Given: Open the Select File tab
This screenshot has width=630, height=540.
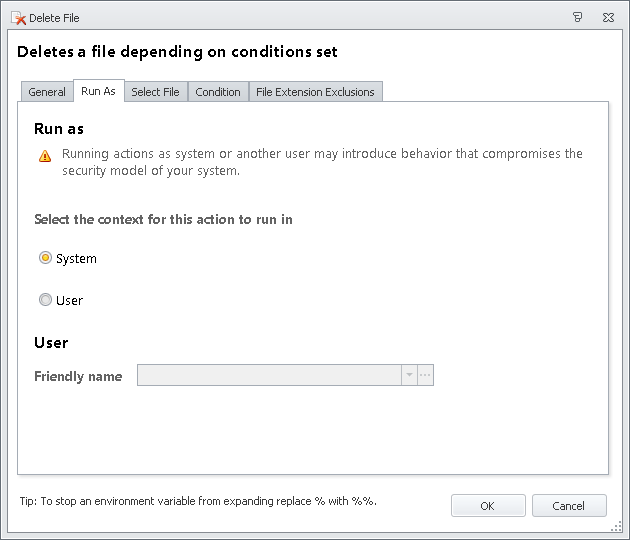Looking at the screenshot, I should click(x=155, y=92).
